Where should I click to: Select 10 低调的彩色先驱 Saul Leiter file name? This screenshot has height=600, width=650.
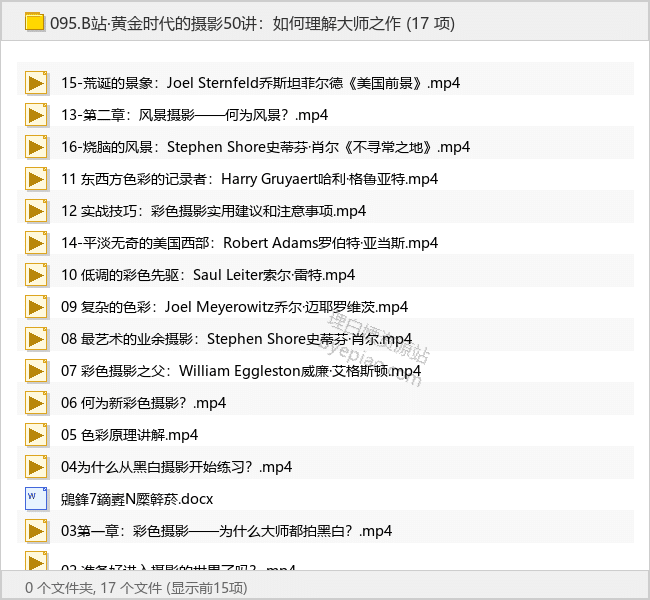point(208,275)
